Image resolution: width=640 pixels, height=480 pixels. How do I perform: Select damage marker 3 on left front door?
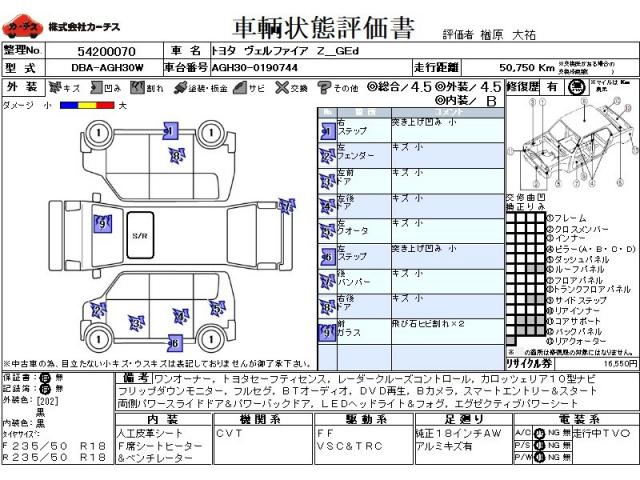(136, 323)
